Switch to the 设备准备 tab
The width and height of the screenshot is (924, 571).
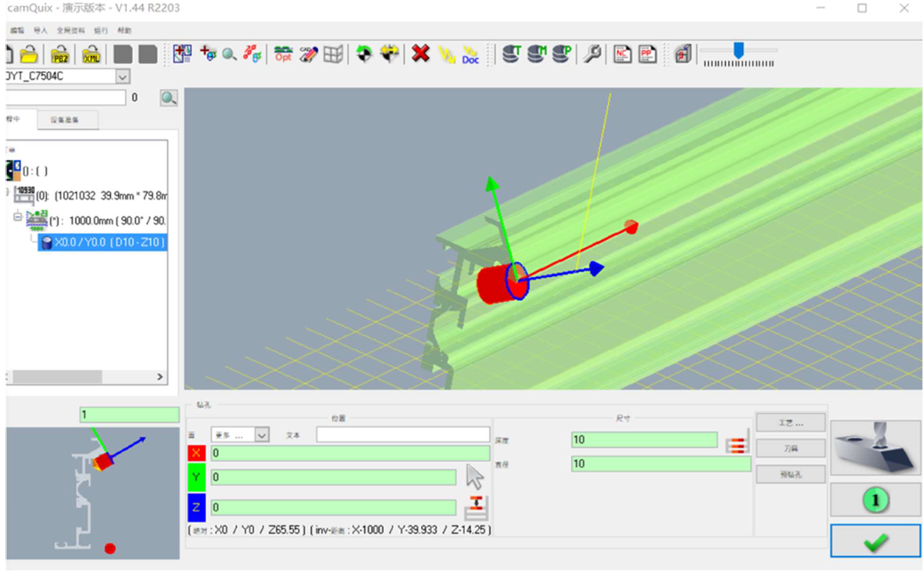(64, 120)
